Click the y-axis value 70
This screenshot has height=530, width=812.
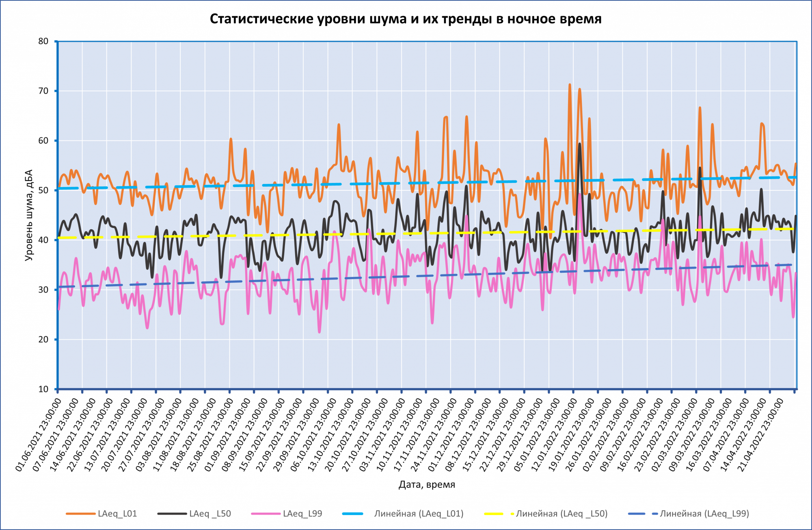(43, 91)
